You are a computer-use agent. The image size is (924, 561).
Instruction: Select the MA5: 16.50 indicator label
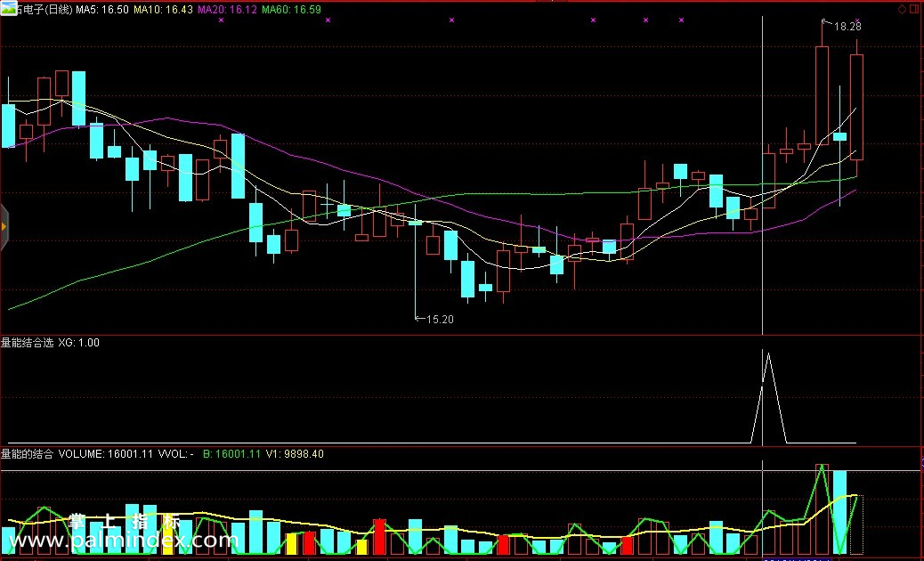(102, 10)
